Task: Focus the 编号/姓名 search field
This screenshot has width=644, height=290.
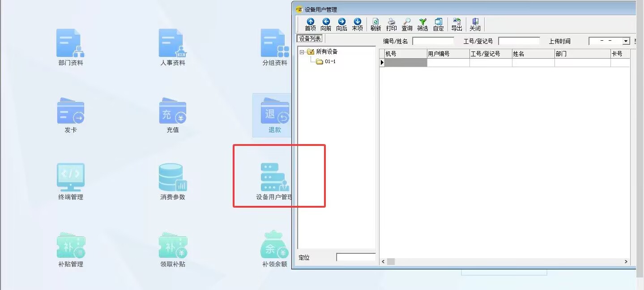Action: tap(433, 41)
